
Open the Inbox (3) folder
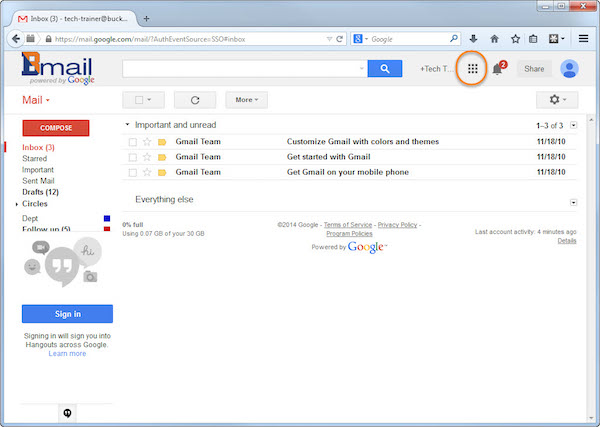[x=38, y=147]
